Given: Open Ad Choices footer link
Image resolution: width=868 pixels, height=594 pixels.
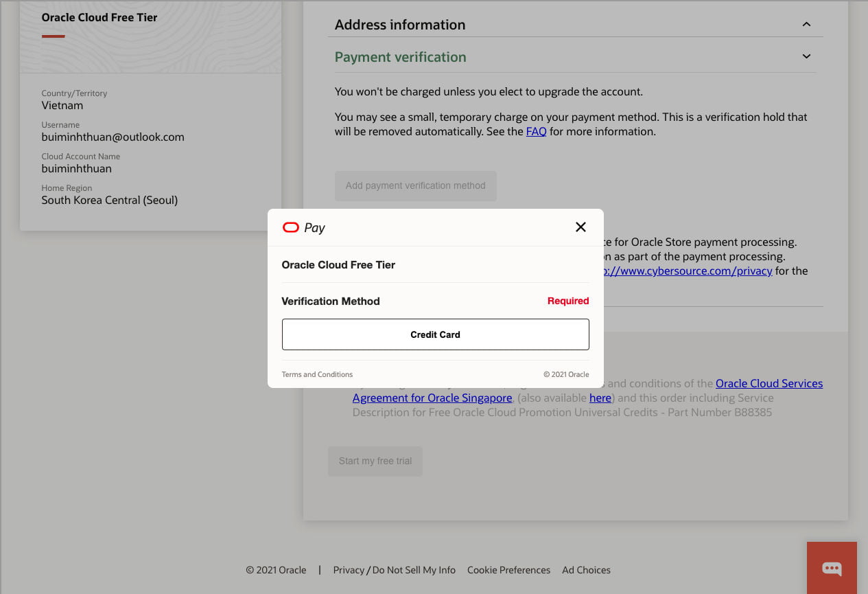Looking at the screenshot, I should (x=586, y=570).
